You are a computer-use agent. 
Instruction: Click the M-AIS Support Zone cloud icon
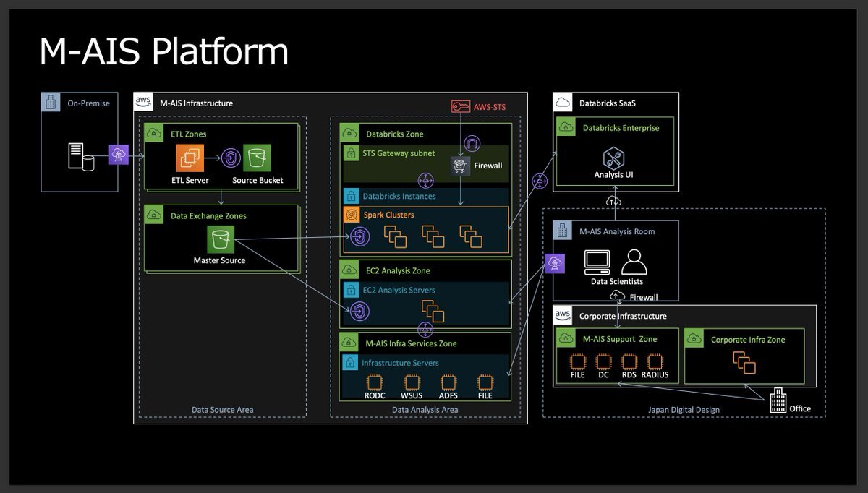click(566, 338)
